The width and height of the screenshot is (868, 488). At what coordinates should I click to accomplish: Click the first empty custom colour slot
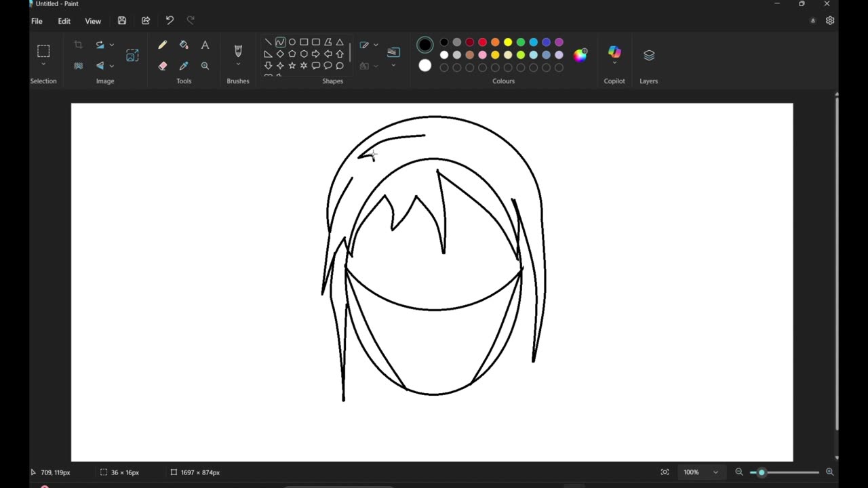(444, 68)
